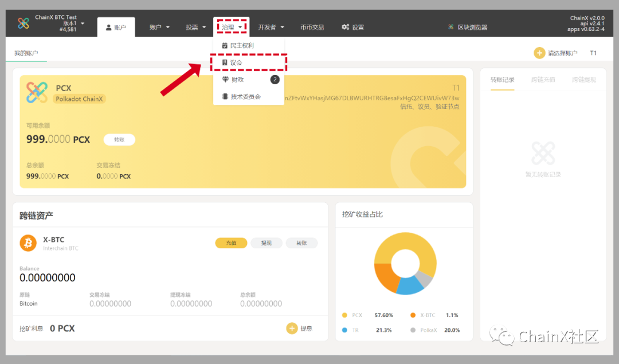
Task: Click the badge showing 2 beside 财政
Action: [275, 79]
